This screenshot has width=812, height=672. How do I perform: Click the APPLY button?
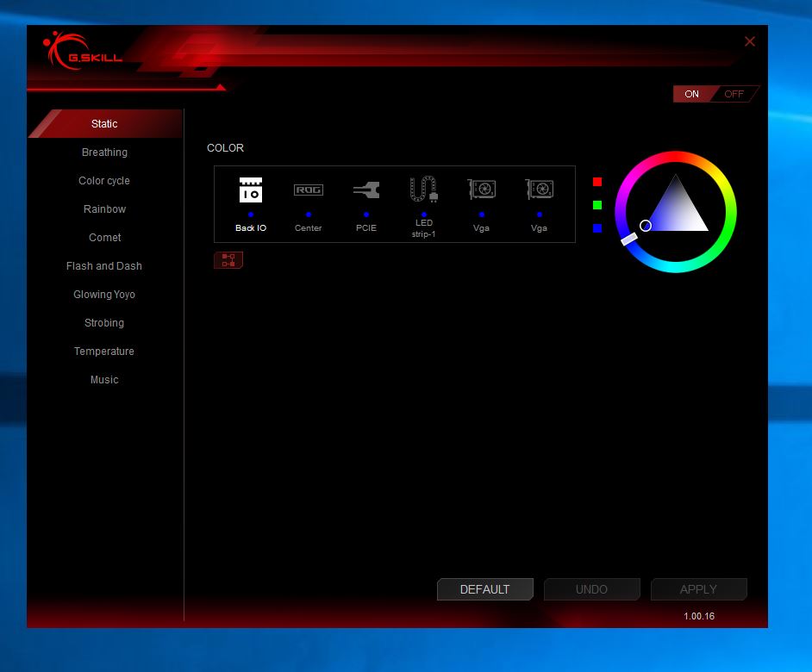coord(698,589)
